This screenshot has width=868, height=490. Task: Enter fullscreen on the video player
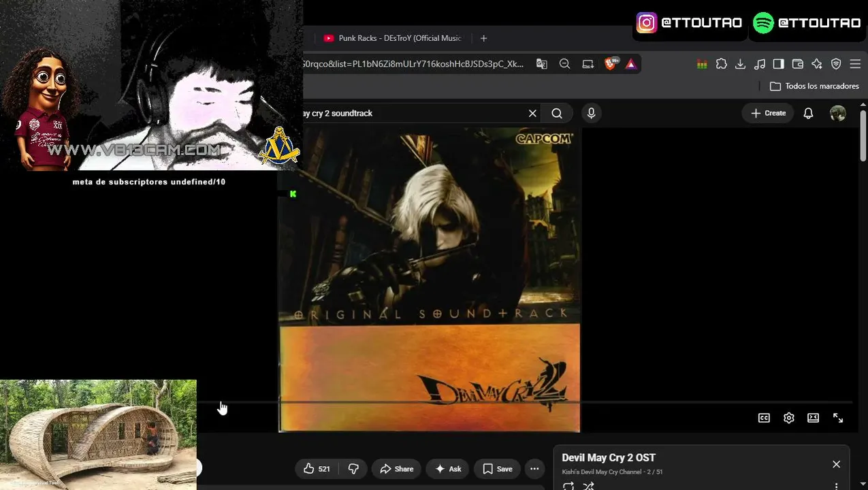click(838, 418)
